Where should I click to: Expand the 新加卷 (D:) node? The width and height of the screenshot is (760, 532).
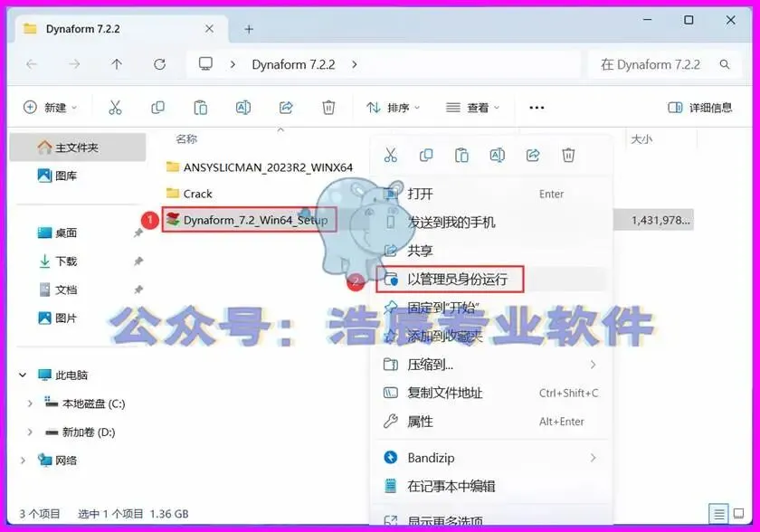pos(30,432)
